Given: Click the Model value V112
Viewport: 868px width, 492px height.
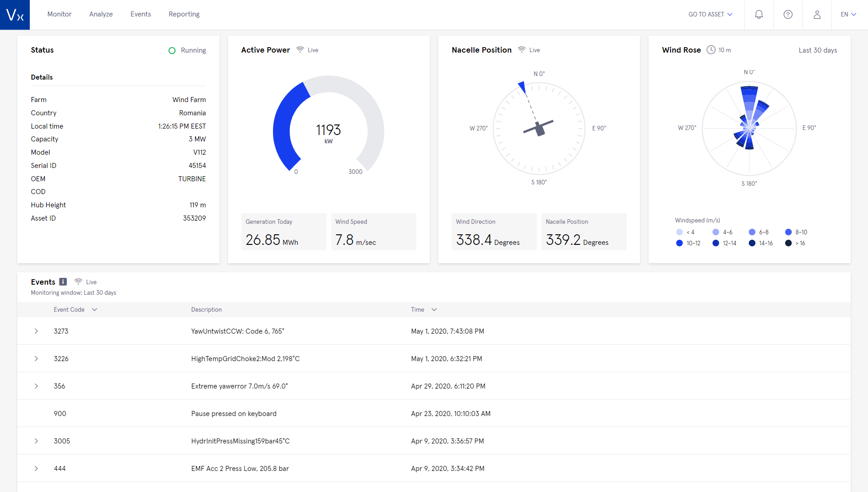Looking at the screenshot, I should (x=199, y=152).
